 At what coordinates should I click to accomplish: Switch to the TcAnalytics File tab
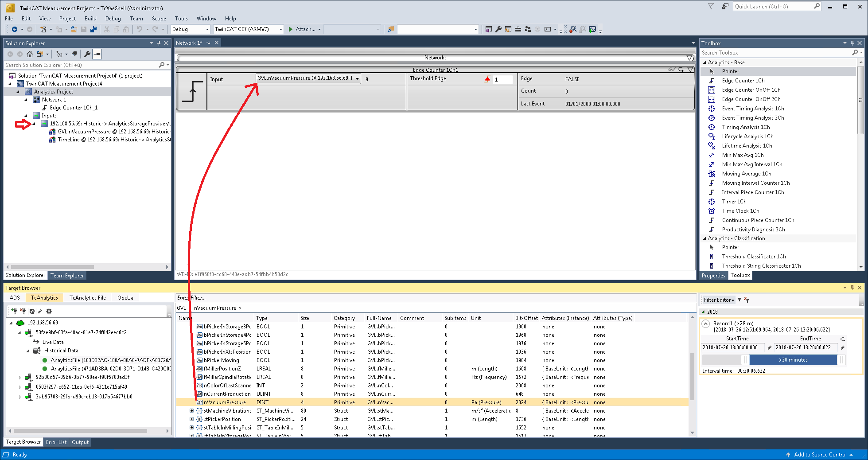[87, 298]
